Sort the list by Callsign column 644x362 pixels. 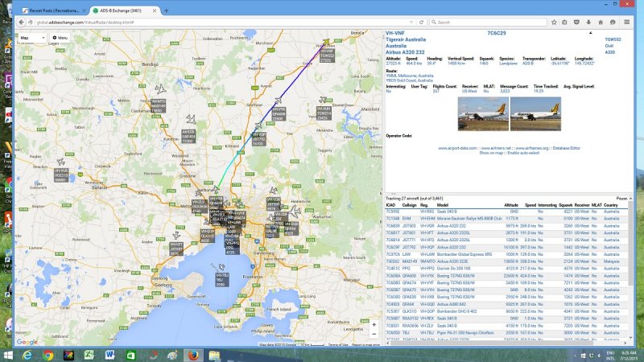pyautogui.click(x=409, y=205)
